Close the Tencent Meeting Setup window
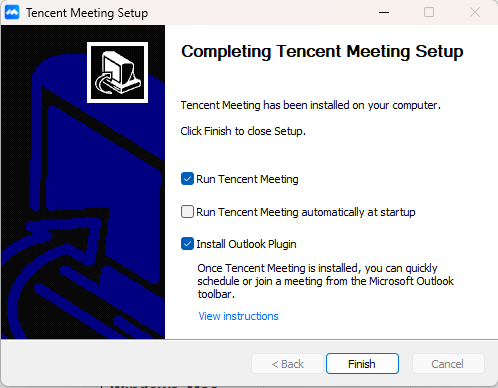This screenshot has height=388, width=498. coord(475,12)
